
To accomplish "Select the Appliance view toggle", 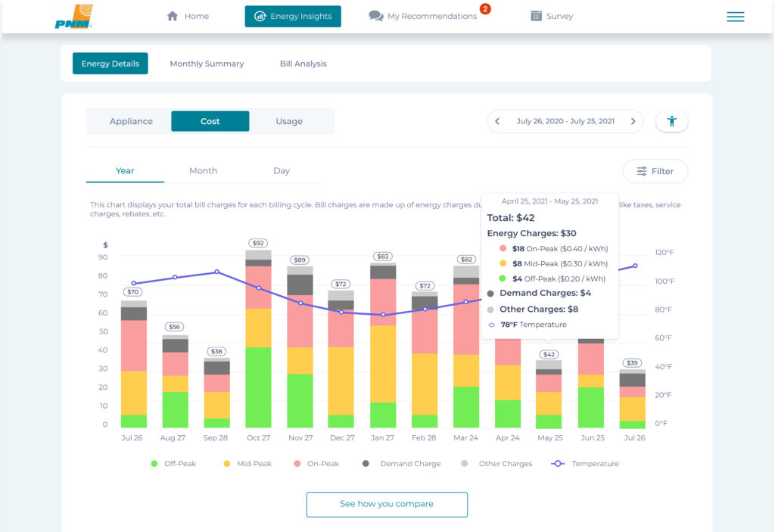I will [131, 121].
